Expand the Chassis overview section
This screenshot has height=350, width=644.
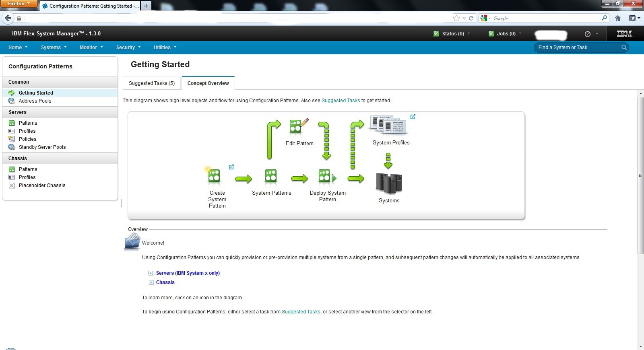[x=151, y=282]
